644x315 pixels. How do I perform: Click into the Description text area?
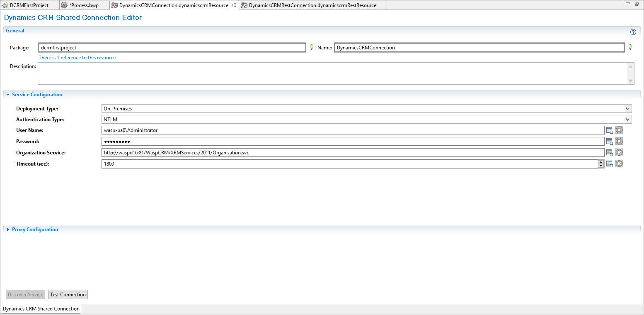pyautogui.click(x=336, y=73)
